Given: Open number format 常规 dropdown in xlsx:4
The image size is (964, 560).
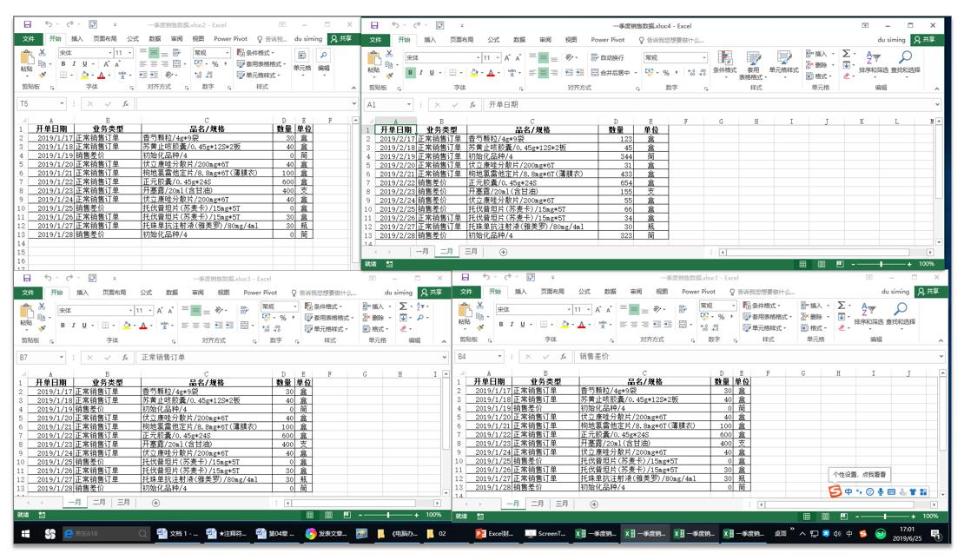Looking at the screenshot, I should [x=704, y=58].
